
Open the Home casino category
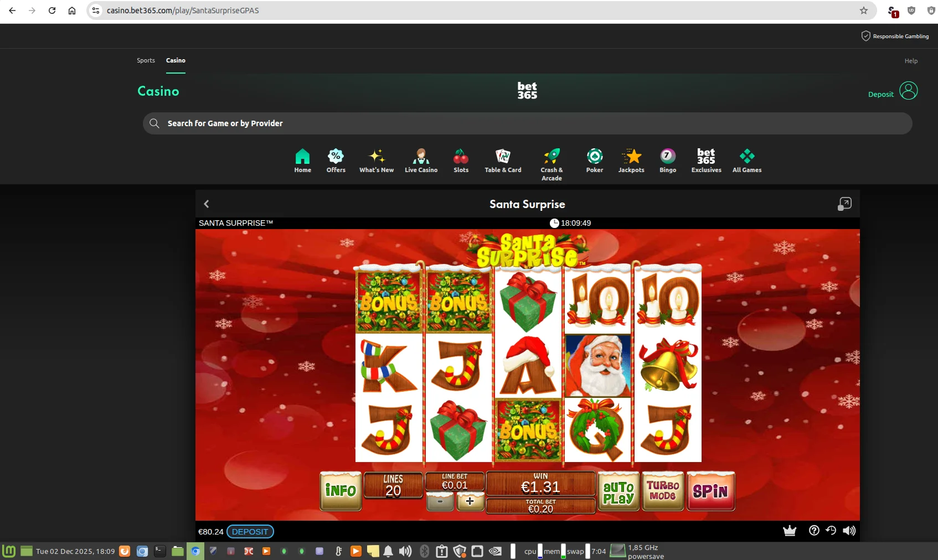302,161
